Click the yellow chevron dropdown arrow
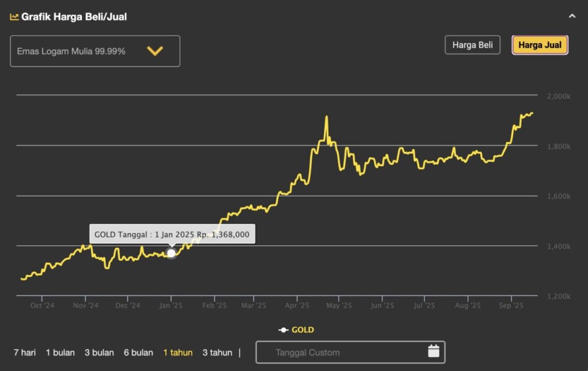 click(155, 51)
